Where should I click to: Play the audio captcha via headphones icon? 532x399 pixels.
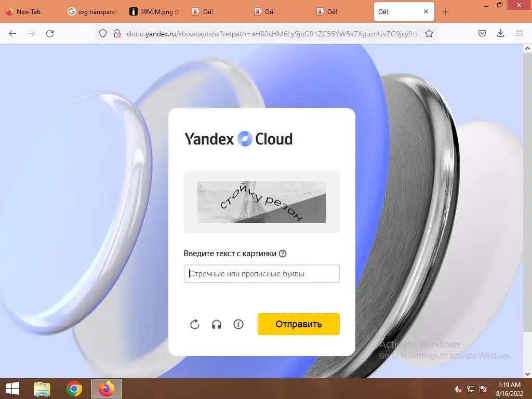coord(217,324)
